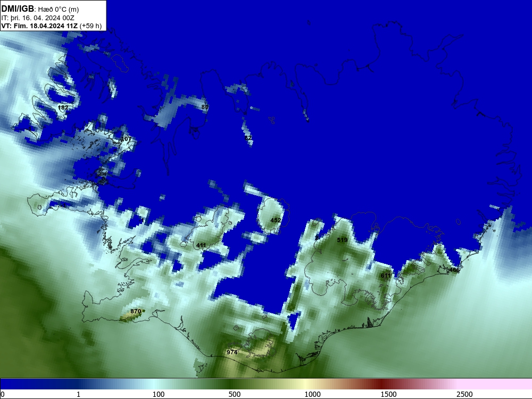Click the legend label 500

[x=235, y=394]
